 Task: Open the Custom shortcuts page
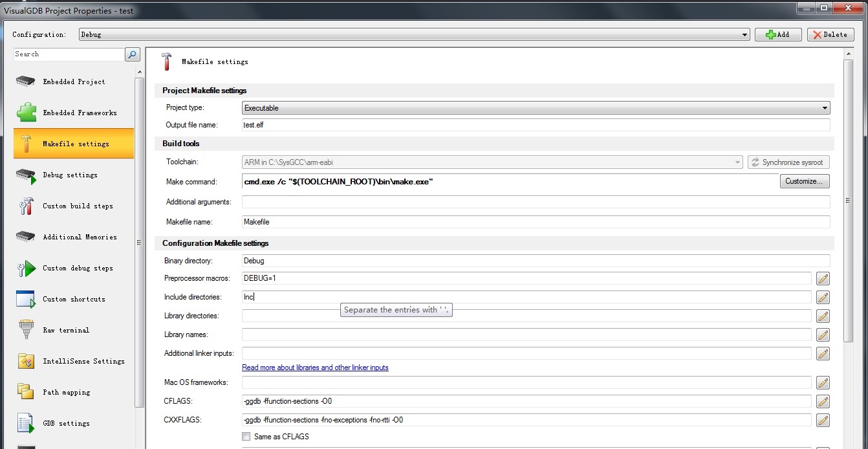(74, 299)
